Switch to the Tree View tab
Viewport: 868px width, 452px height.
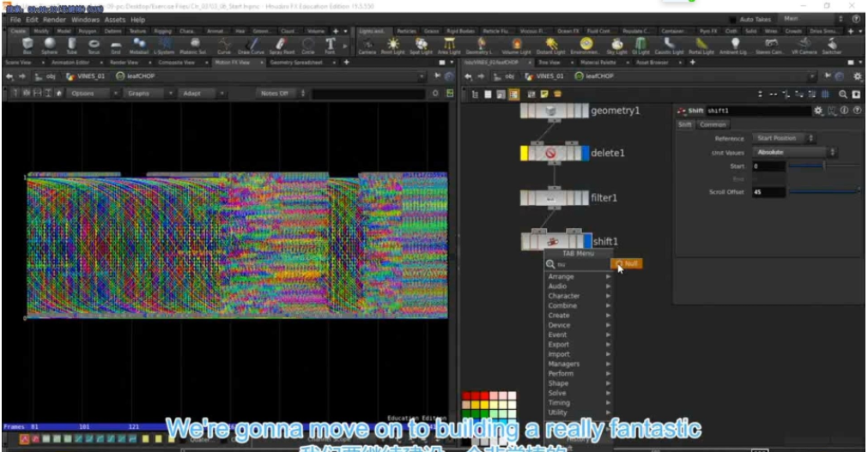549,63
